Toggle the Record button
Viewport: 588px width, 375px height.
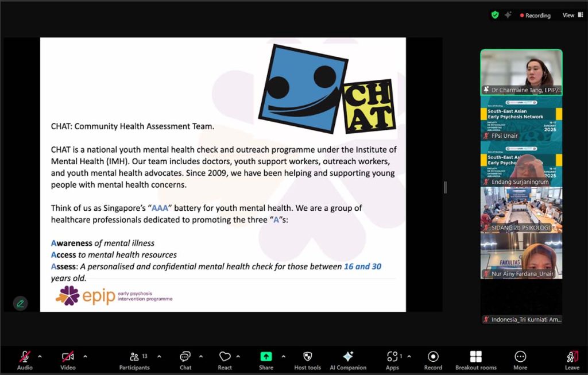point(433,357)
